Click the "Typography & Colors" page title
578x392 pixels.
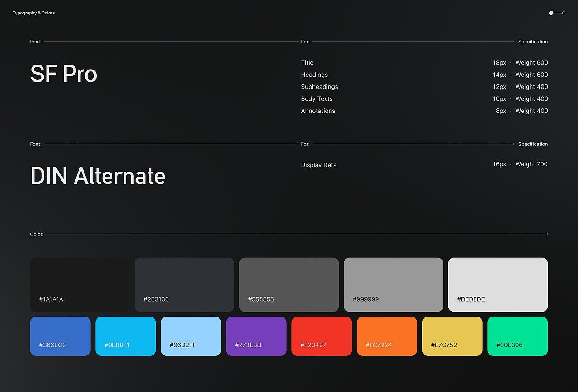point(34,13)
